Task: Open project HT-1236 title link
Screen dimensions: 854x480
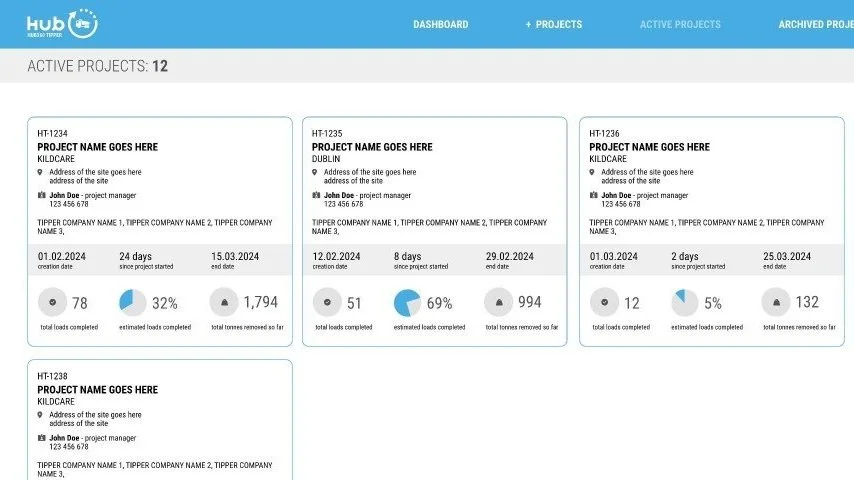Action: point(649,147)
